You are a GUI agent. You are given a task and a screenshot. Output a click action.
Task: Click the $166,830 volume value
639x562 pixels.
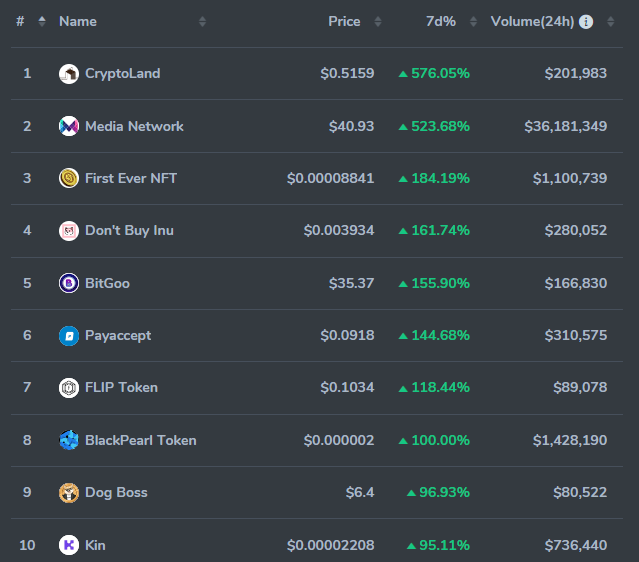click(576, 283)
